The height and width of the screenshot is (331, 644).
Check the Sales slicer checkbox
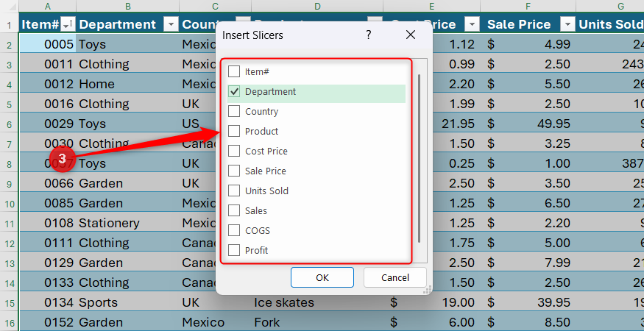[x=234, y=210]
